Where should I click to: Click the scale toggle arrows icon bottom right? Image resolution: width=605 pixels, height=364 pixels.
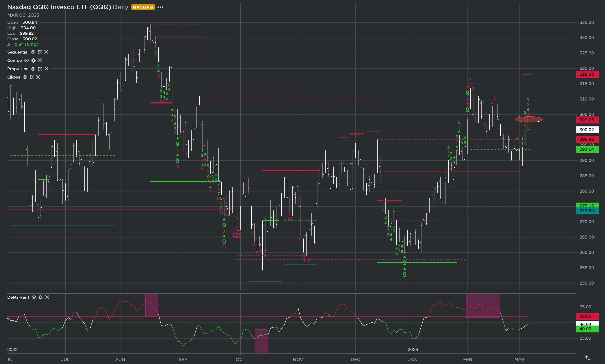[588, 358]
